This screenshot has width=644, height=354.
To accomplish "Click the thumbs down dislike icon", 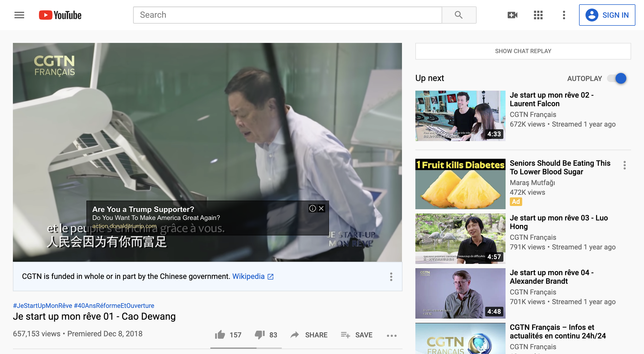I will (260, 335).
